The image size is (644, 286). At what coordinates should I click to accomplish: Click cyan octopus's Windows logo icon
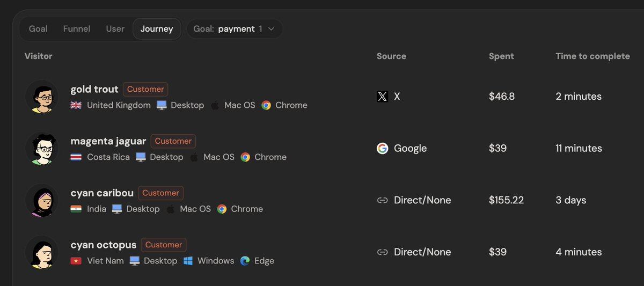click(188, 261)
